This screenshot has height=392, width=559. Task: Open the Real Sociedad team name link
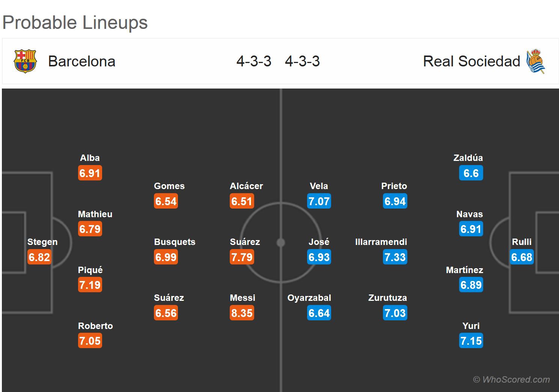pos(471,62)
